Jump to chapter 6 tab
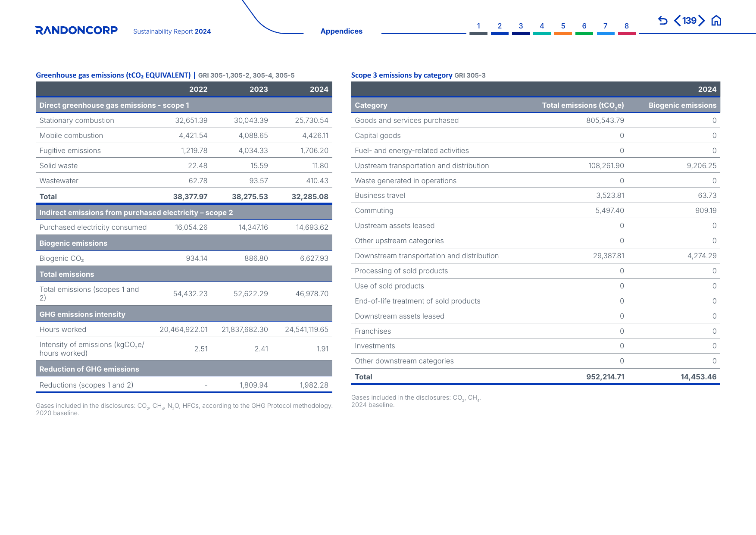The width and height of the screenshot is (756, 535). tap(584, 28)
